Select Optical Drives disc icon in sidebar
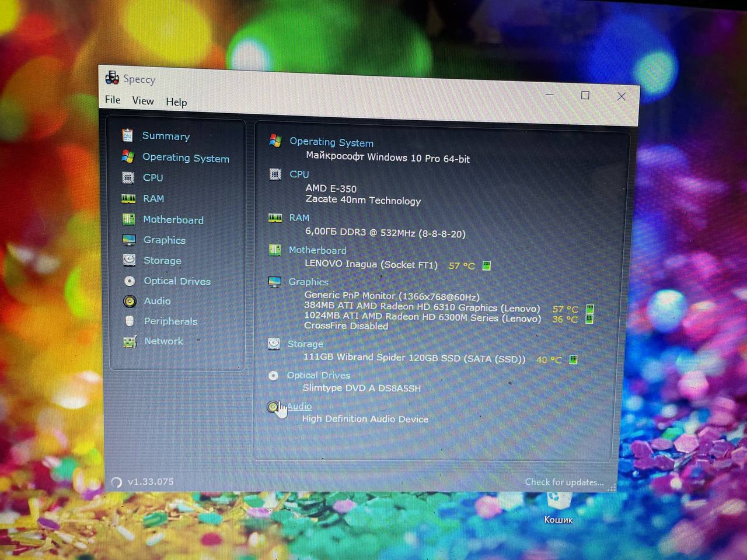Screen dimensions: 747x560 tap(130, 281)
